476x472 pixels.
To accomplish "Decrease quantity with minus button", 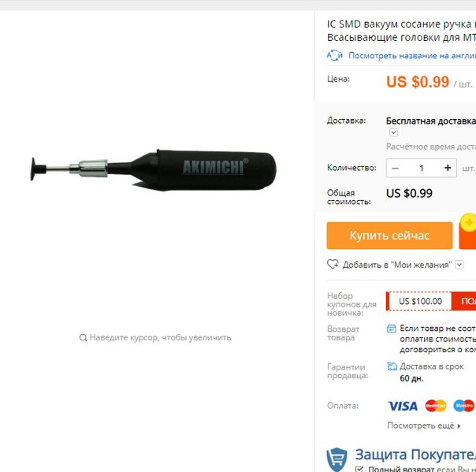I will coord(395,168).
